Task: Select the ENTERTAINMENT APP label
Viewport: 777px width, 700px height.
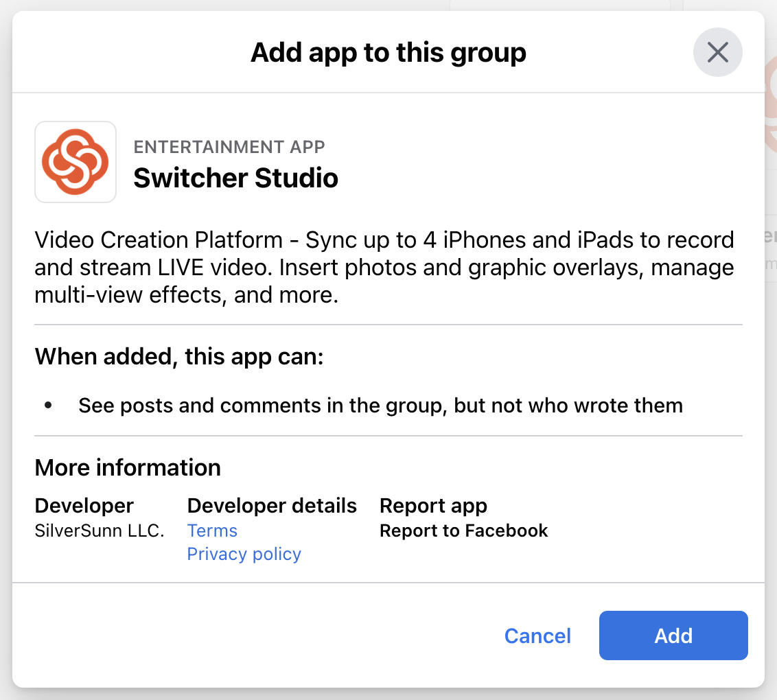Action: pyautogui.click(x=229, y=146)
